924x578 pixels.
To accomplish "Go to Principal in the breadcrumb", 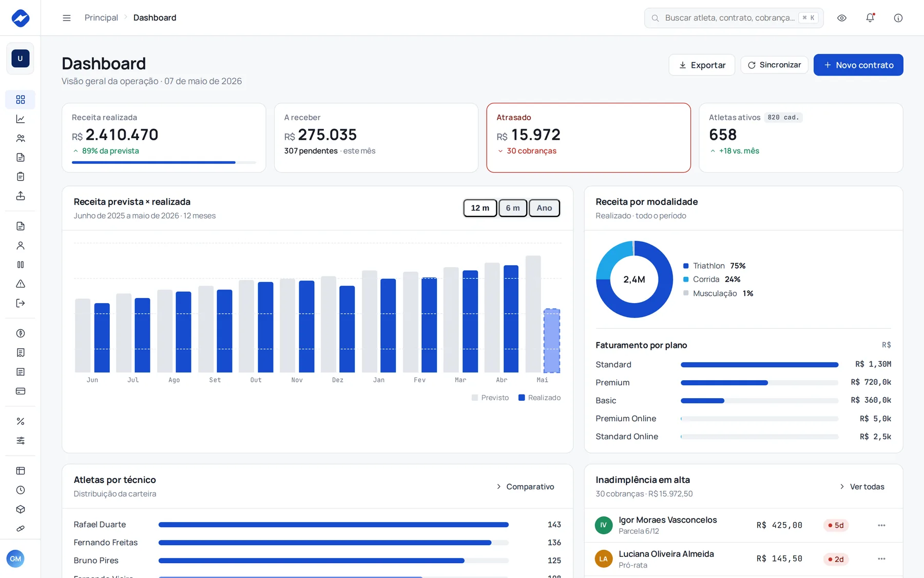I will [101, 18].
